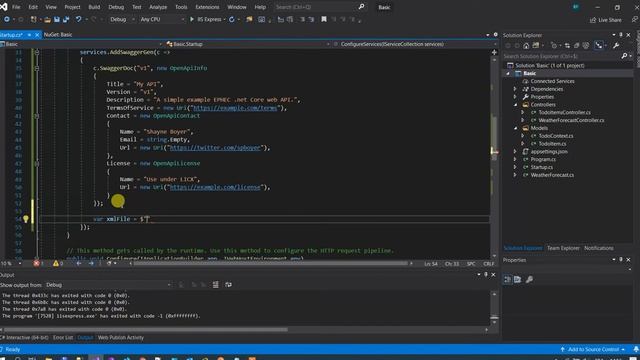Open Solution Explorer Properties wrench icon
The width and height of the screenshot is (640, 360).
[616, 46]
